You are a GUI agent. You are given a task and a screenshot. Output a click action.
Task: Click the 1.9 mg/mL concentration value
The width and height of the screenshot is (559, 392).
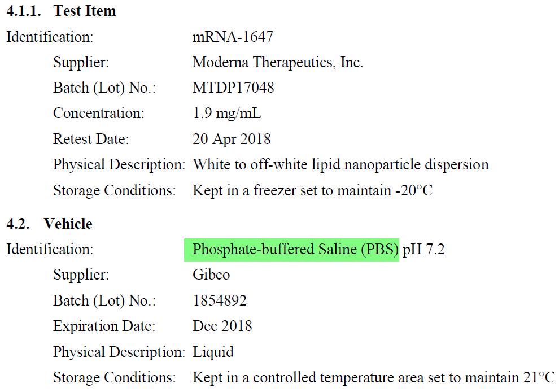point(227,114)
